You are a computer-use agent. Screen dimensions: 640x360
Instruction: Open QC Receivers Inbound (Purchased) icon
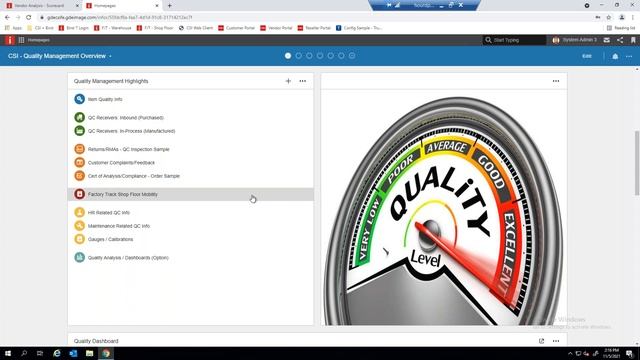80,118
